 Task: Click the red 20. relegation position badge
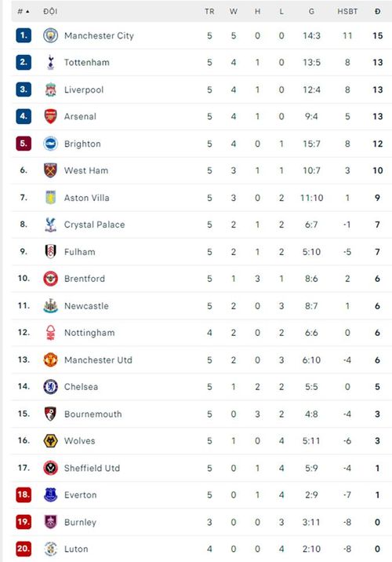tap(24, 549)
